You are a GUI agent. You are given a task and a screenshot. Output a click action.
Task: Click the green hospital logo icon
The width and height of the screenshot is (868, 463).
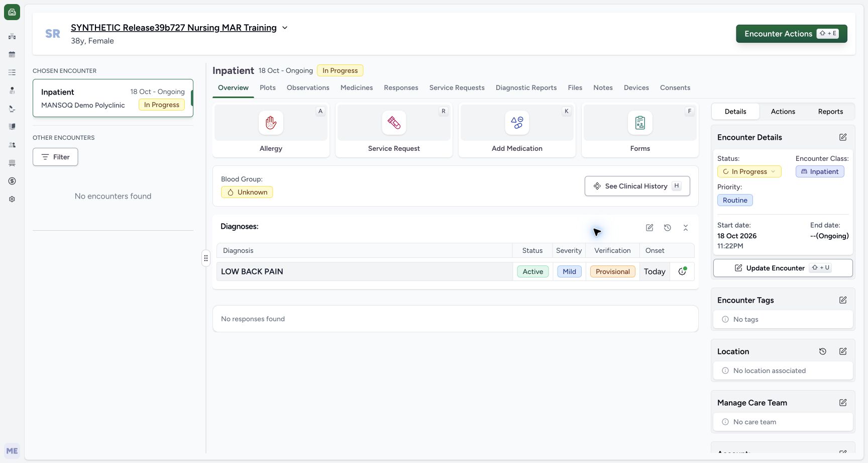click(x=12, y=12)
